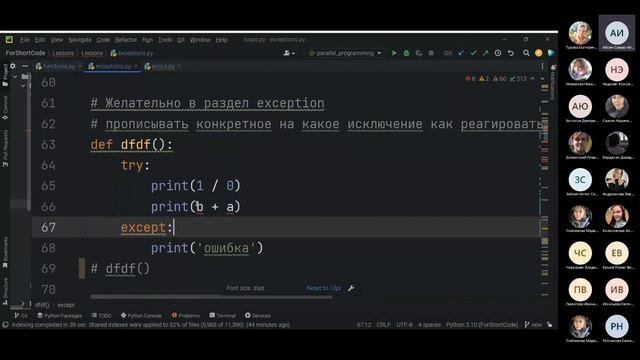Go to previous highlighted error arrow
The width and height of the screenshot is (640, 360).
(x=533, y=78)
